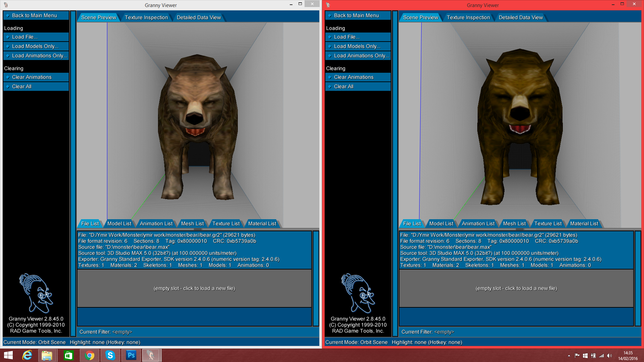The image size is (644, 362).
Task: Click Load Animations Only... in right window
Action: click(x=358, y=56)
